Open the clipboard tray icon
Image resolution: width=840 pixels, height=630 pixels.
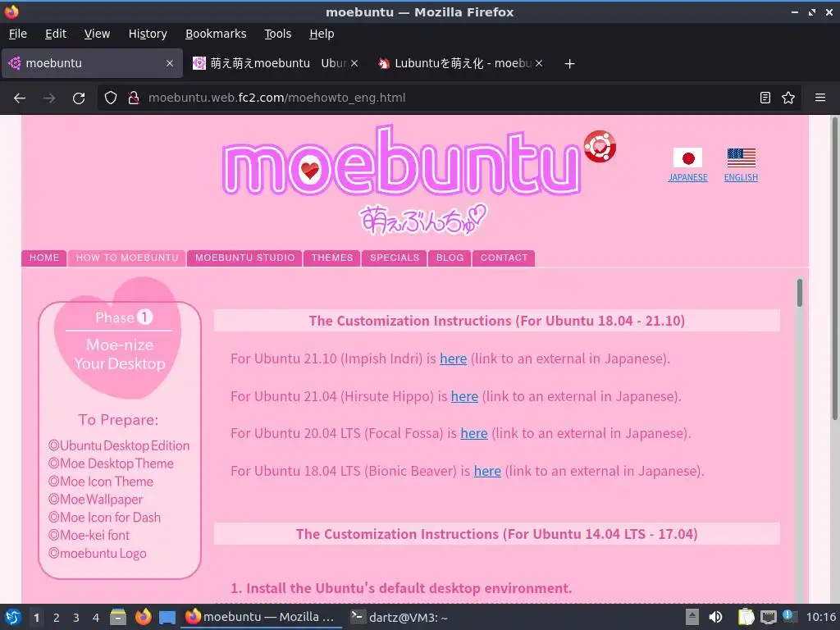pos(746,617)
